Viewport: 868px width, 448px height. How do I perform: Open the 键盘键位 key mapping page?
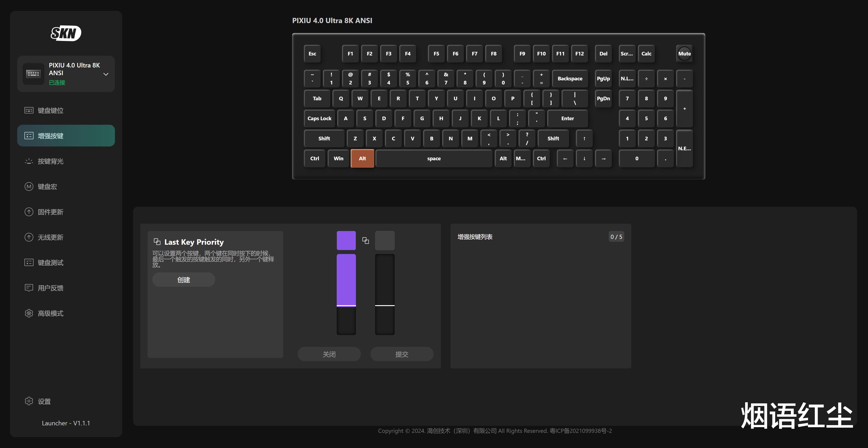point(50,110)
